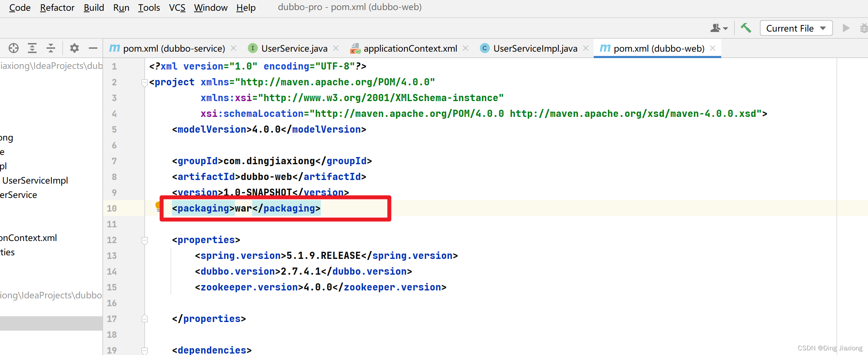This screenshot has height=355, width=868.
Task: Select onContext.xml file in project tree
Action: [x=29, y=238]
